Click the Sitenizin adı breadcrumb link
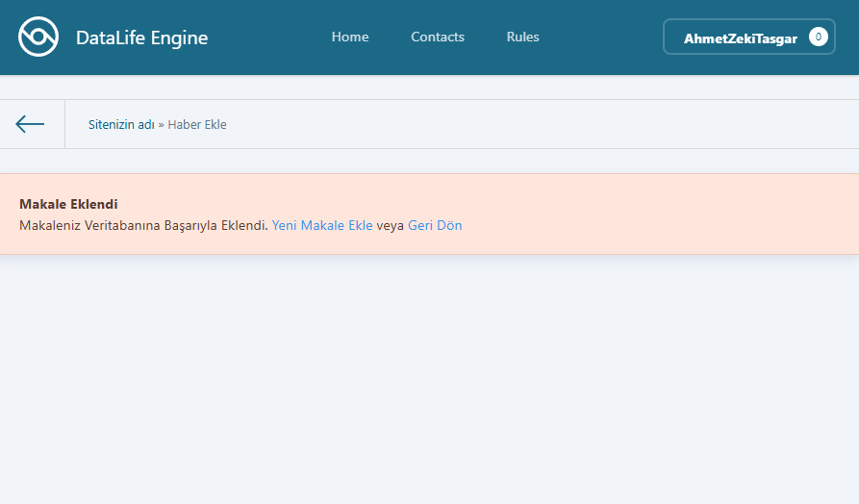 (121, 125)
